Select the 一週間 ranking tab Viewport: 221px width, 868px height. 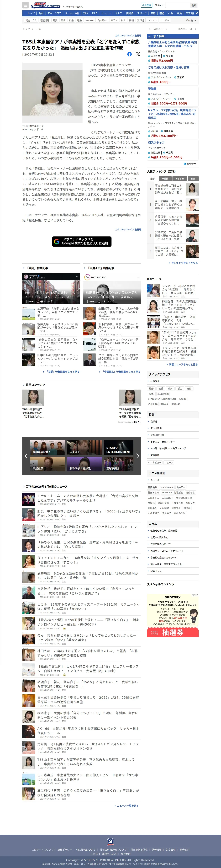(165, 179)
